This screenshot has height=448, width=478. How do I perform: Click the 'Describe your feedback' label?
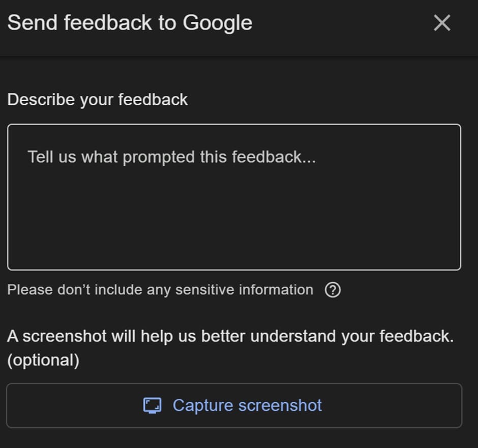pos(98,100)
